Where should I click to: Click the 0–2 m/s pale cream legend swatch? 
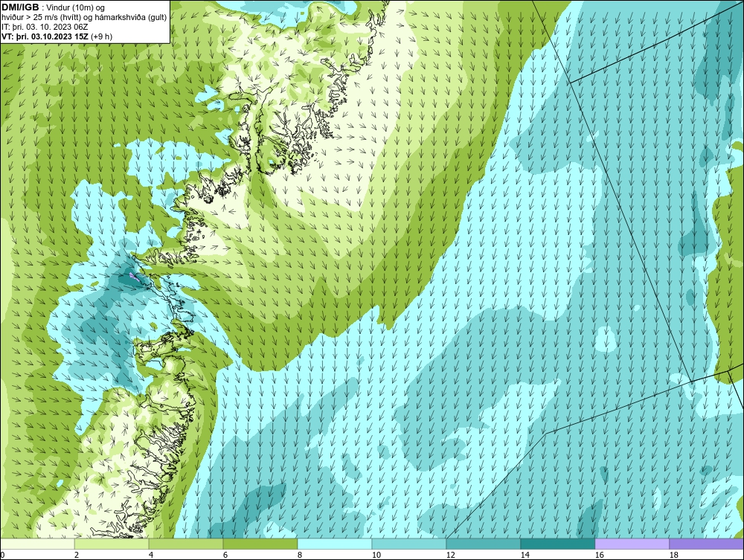click(37, 544)
